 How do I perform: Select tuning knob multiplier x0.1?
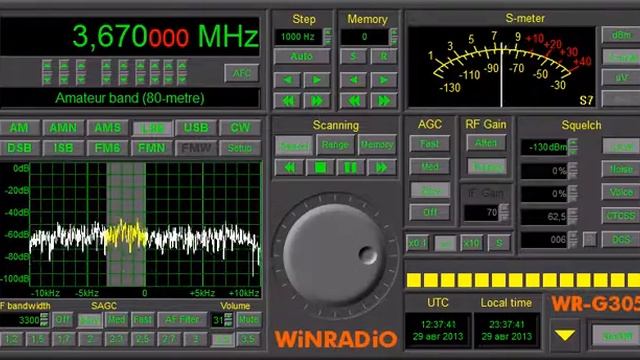(417, 243)
